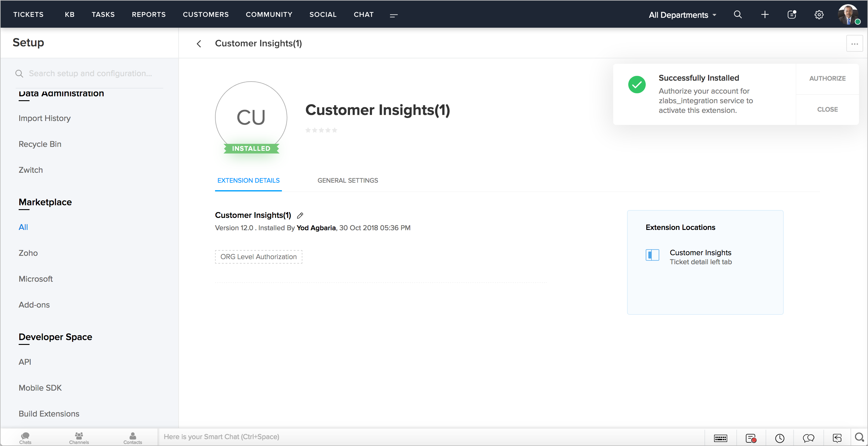Click the plus add-new icon

click(765, 14)
